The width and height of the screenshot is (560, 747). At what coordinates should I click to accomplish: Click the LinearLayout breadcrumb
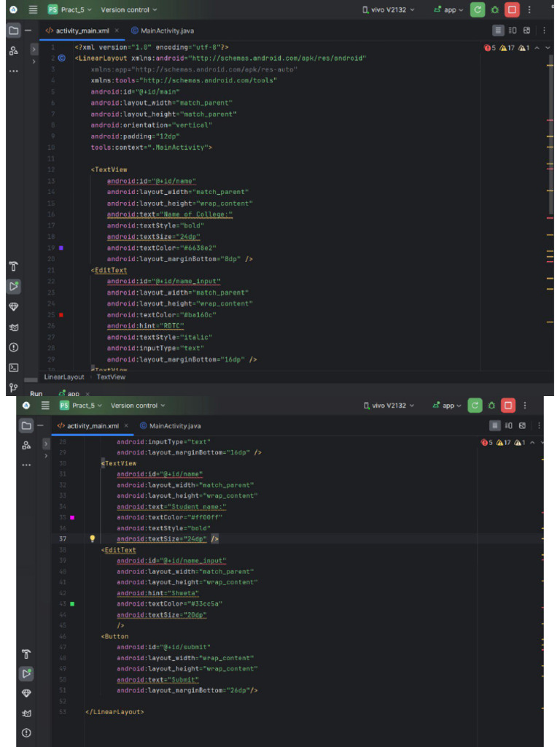tap(64, 377)
